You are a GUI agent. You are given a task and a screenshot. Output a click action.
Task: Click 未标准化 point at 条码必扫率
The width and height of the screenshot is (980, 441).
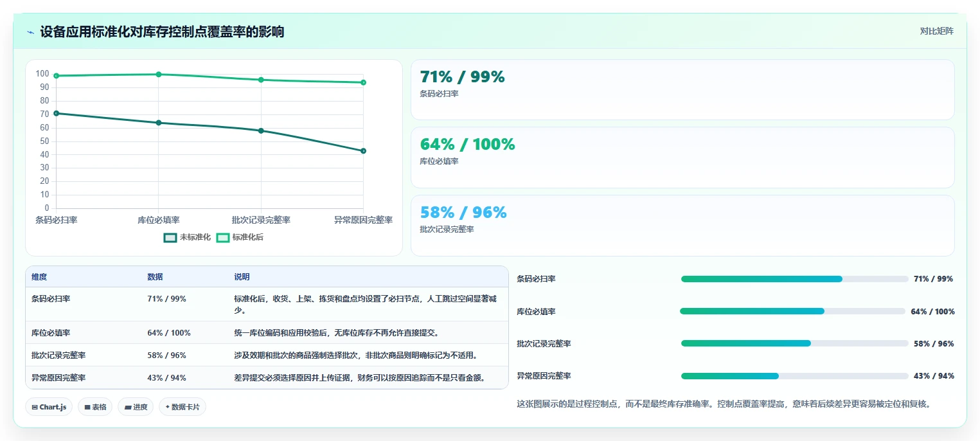[x=56, y=113]
